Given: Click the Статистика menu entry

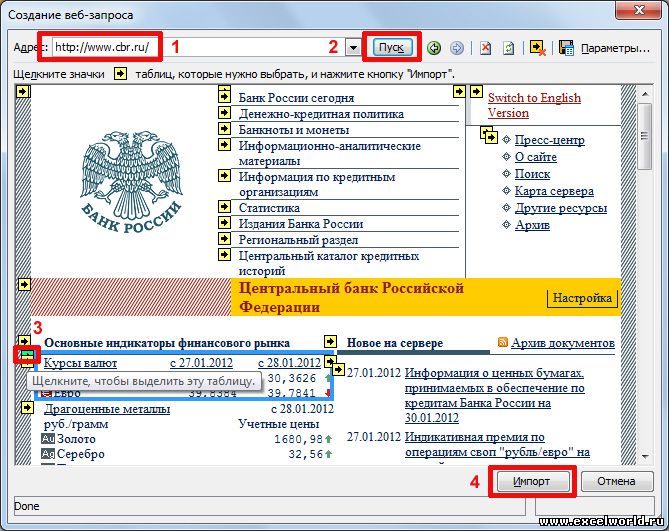Looking at the screenshot, I should (x=269, y=208).
